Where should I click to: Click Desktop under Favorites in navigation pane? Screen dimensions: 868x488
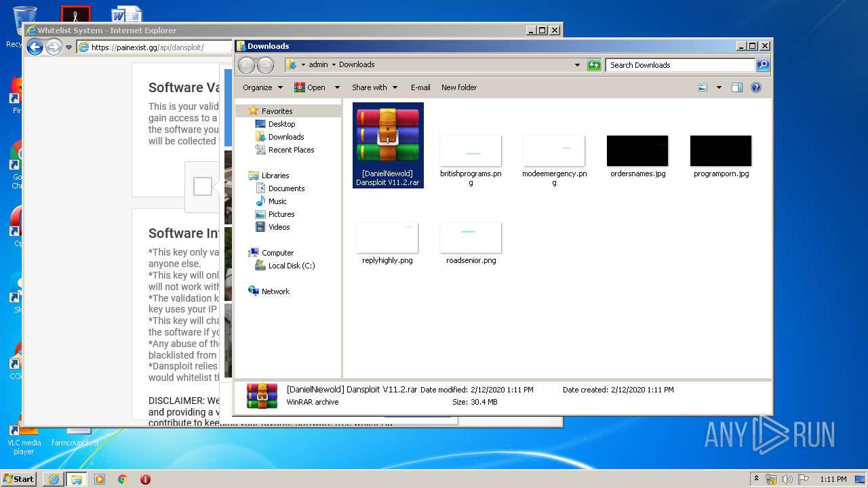[x=281, y=124]
